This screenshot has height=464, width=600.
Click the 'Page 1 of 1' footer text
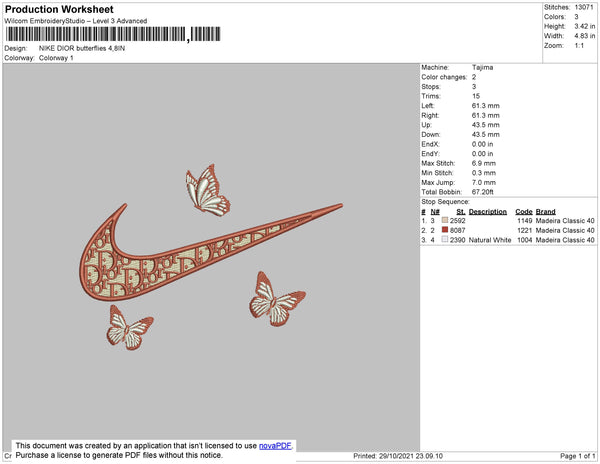pos(578,456)
